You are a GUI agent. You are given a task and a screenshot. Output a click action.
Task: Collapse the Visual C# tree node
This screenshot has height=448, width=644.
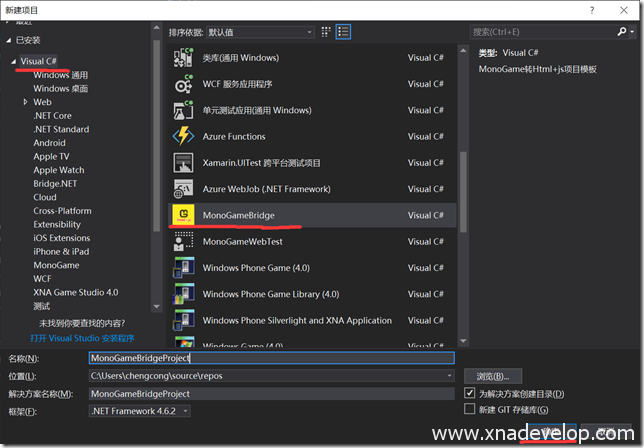[13, 62]
